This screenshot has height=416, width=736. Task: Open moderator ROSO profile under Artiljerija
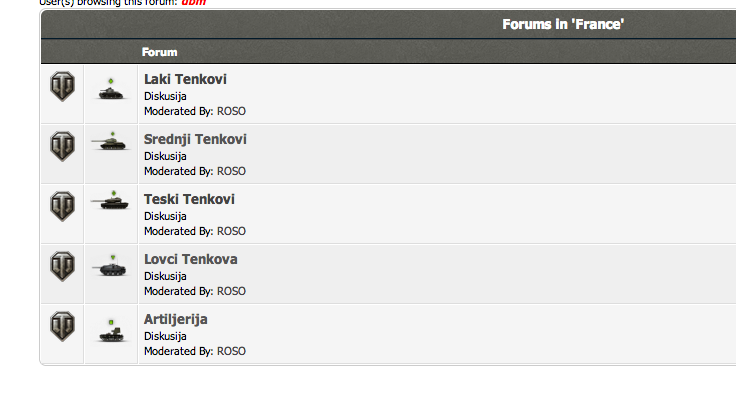coord(231,352)
